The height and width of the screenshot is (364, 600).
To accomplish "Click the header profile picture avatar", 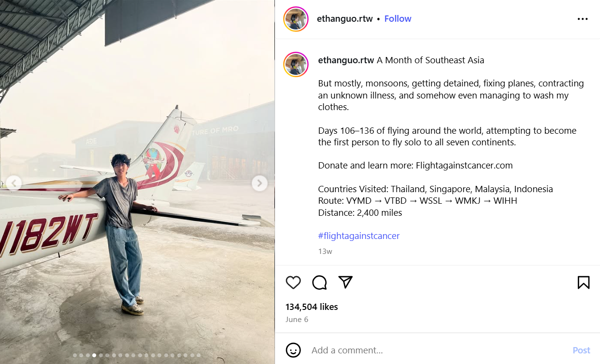I will pos(296,19).
